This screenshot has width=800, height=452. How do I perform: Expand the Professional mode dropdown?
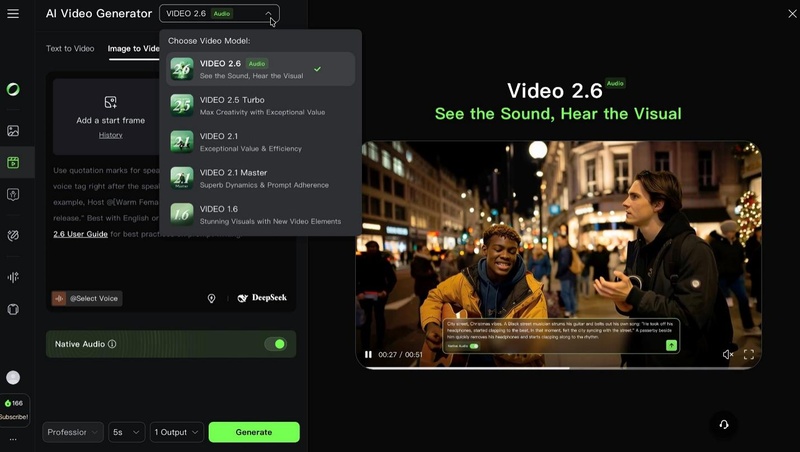tap(73, 432)
